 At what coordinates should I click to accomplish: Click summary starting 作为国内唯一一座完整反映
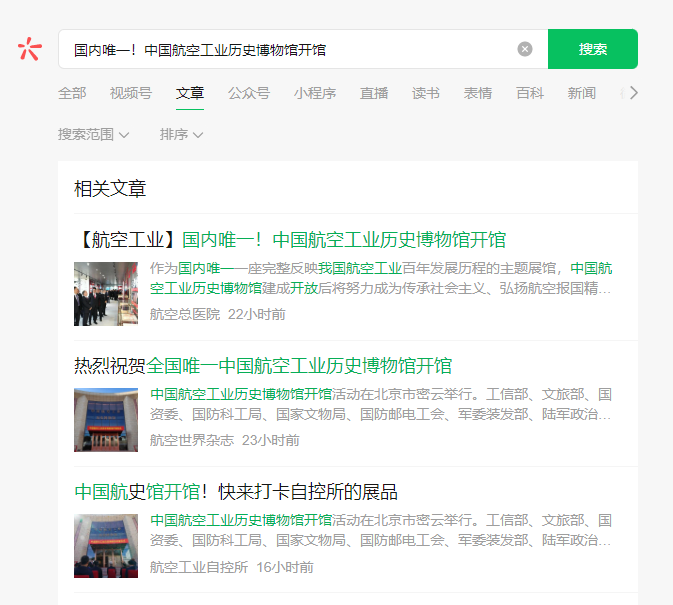click(x=381, y=278)
